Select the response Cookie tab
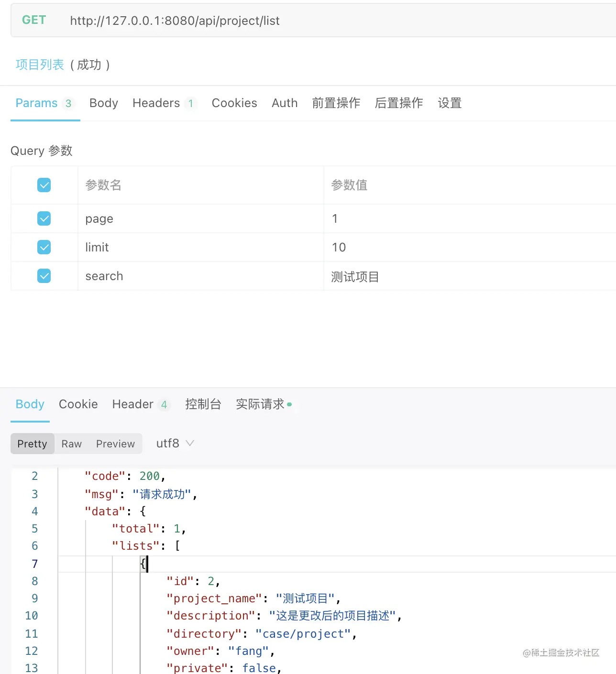 point(78,404)
